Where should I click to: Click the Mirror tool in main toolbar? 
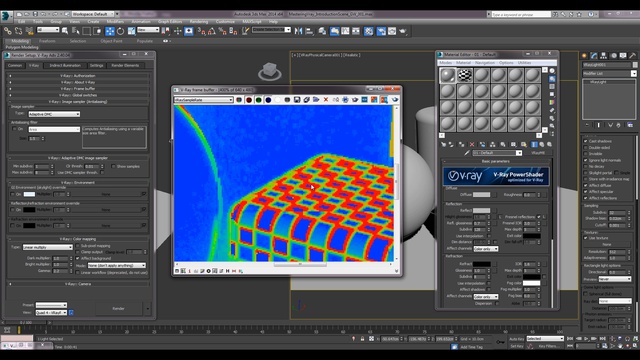(298, 31)
